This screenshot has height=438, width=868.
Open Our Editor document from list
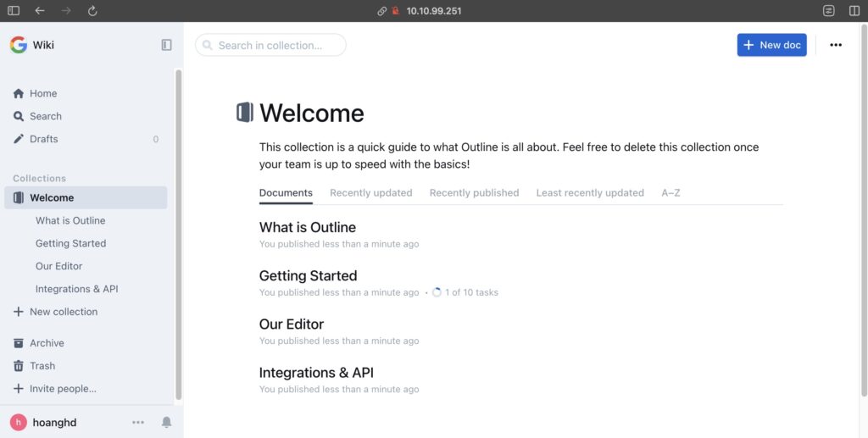292,324
